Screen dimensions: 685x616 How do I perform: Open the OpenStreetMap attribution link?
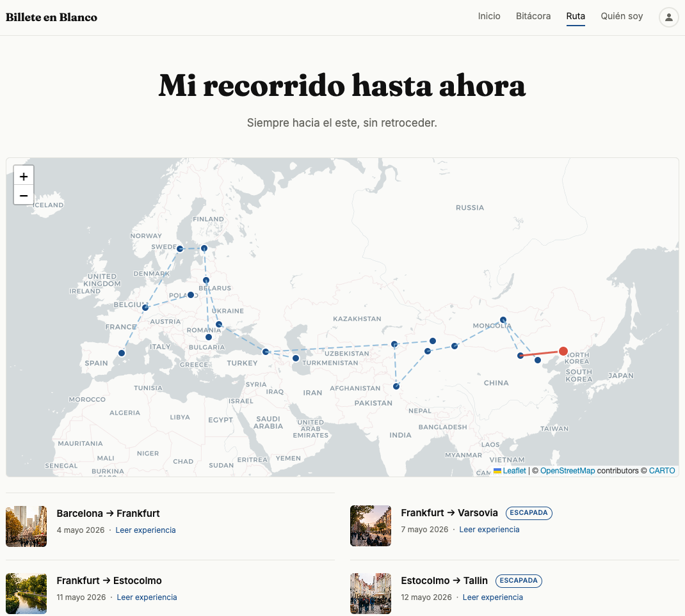point(567,471)
